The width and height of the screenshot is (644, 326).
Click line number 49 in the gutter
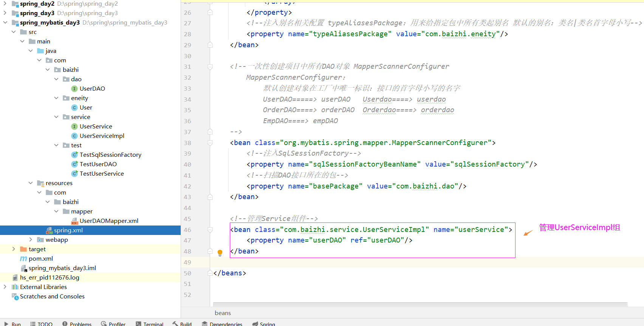coord(187,263)
